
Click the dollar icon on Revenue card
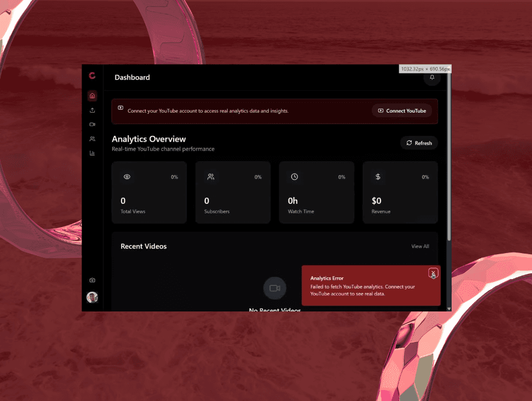(378, 177)
